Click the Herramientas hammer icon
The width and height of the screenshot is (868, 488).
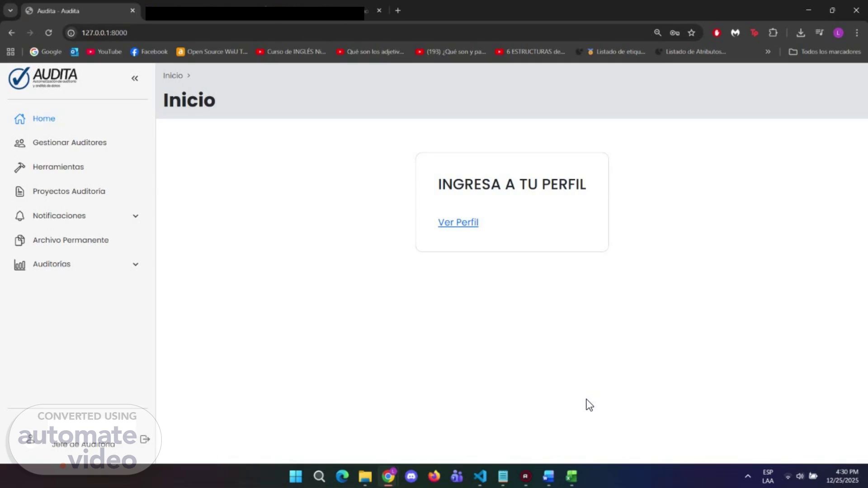(19, 168)
